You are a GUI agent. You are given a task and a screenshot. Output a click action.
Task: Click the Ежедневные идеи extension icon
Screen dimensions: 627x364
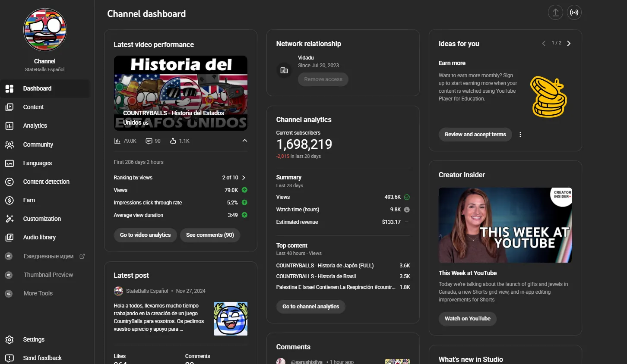[9, 256]
